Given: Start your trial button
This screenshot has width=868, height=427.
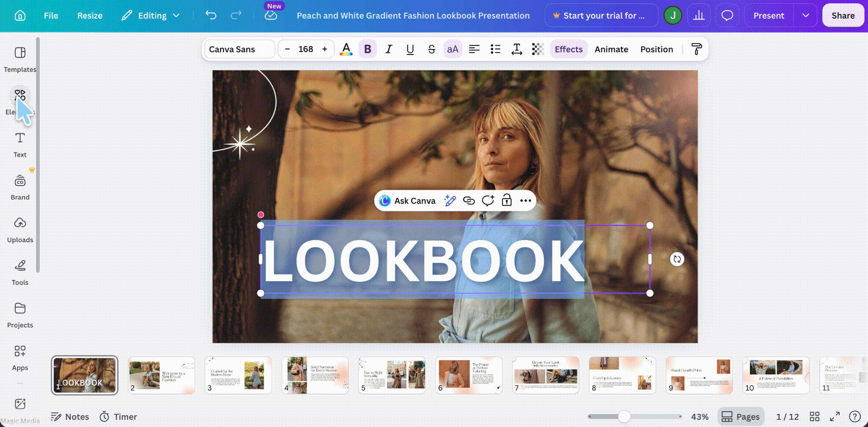Looking at the screenshot, I should (602, 16).
